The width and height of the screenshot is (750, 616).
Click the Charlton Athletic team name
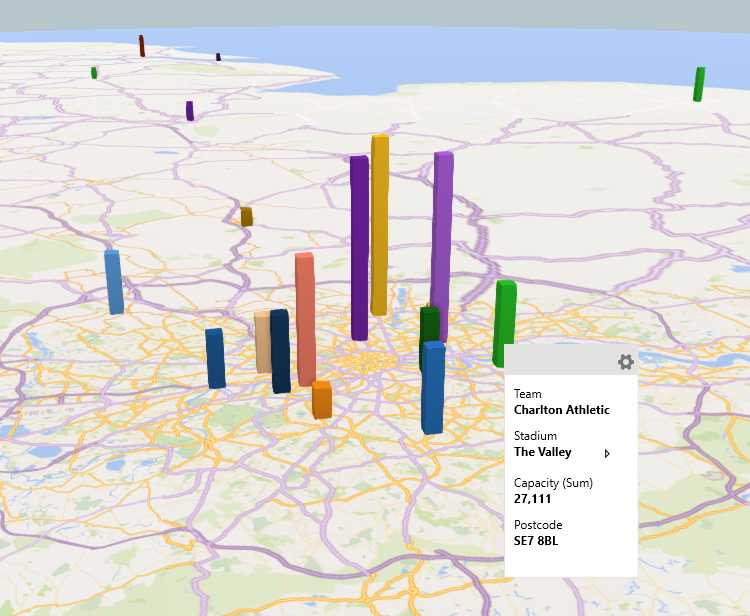click(x=561, y=410)
